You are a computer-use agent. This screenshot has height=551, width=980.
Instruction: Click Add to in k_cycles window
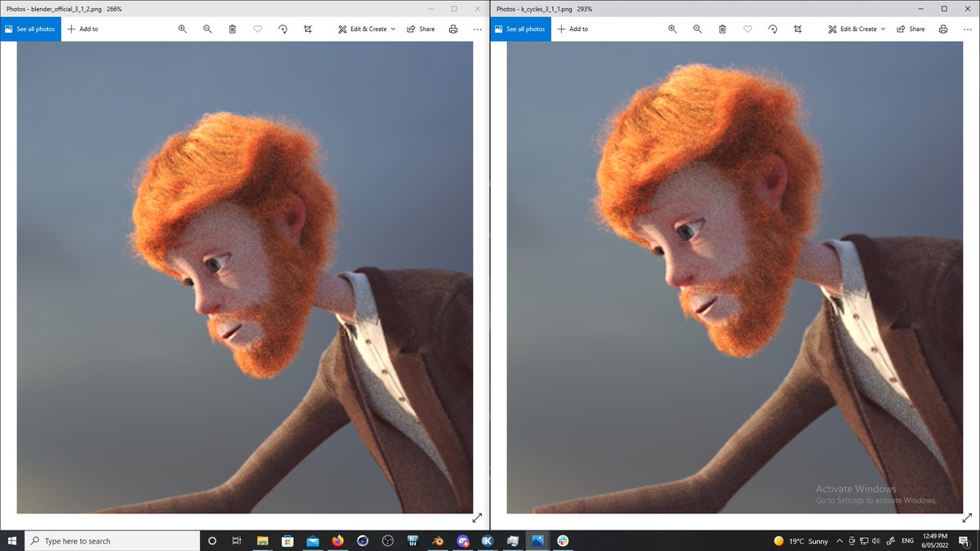pos(572,29)
